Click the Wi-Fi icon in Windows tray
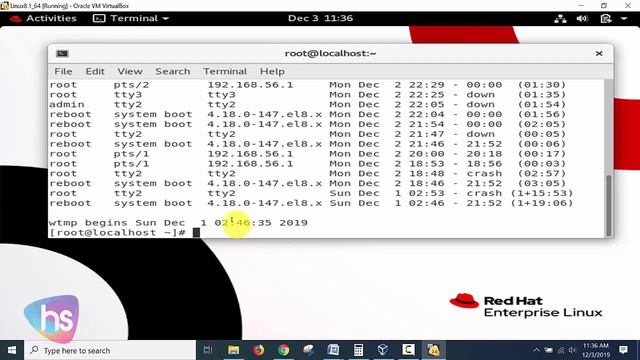Viewport: 640px width, 360px height. point(561,350)
